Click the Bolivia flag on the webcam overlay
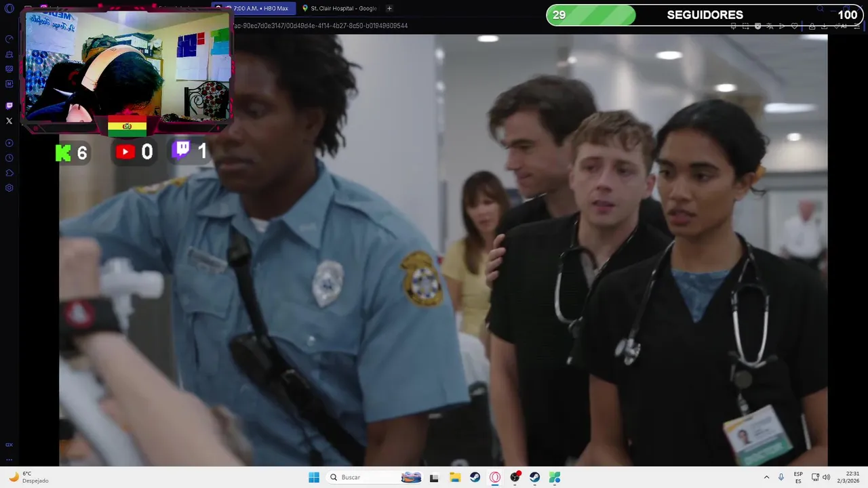 (127, 126)
